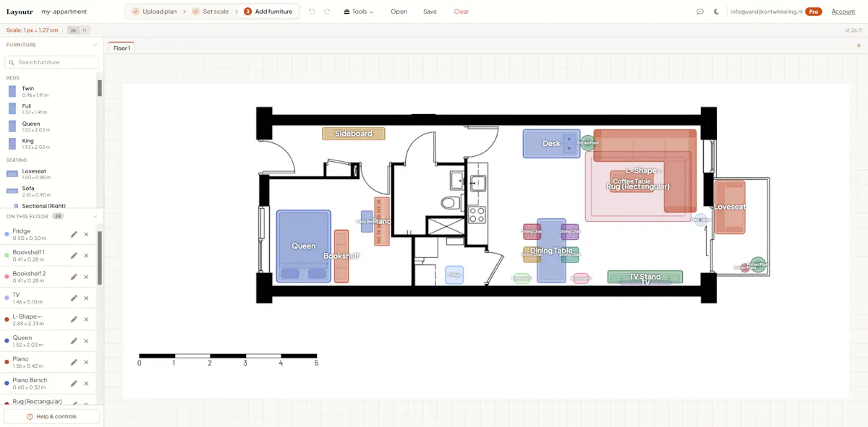
Task: Click the Search furniture field
Action: point(51,62)
